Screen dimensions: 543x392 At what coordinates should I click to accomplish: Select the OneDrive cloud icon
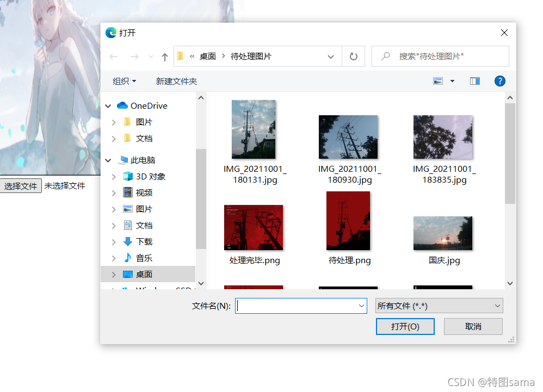tap(122, 105)
